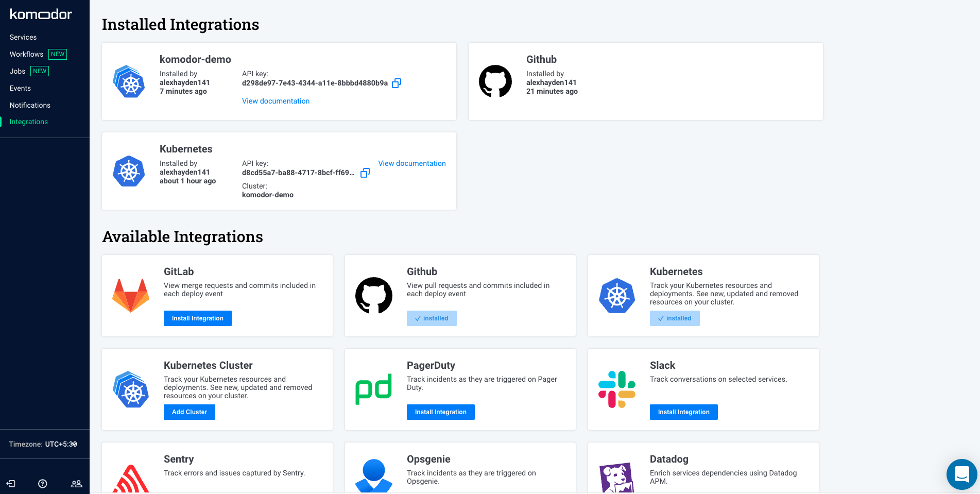Open View documentation for komodor-demo
Image resolution: width=980 pixels, height=494 pixels.
(x=276, y=101)
